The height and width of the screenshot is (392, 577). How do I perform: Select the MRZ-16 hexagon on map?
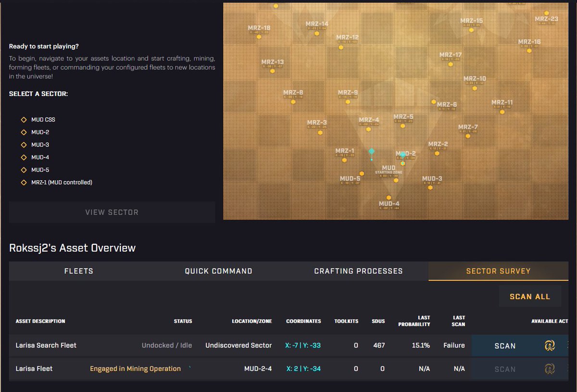tap(529, 51)
